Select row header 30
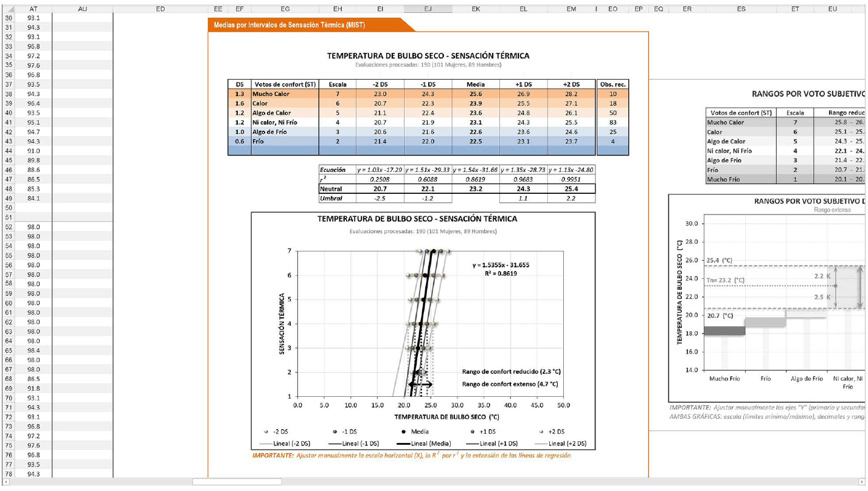 click(x=9, y=18)
